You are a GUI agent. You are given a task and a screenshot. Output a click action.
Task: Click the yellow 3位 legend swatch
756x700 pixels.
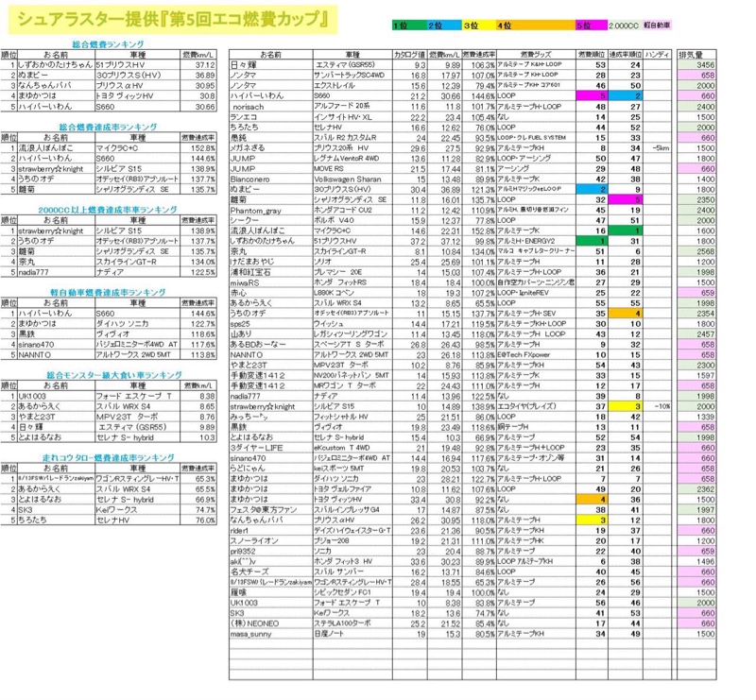[480, 26]
